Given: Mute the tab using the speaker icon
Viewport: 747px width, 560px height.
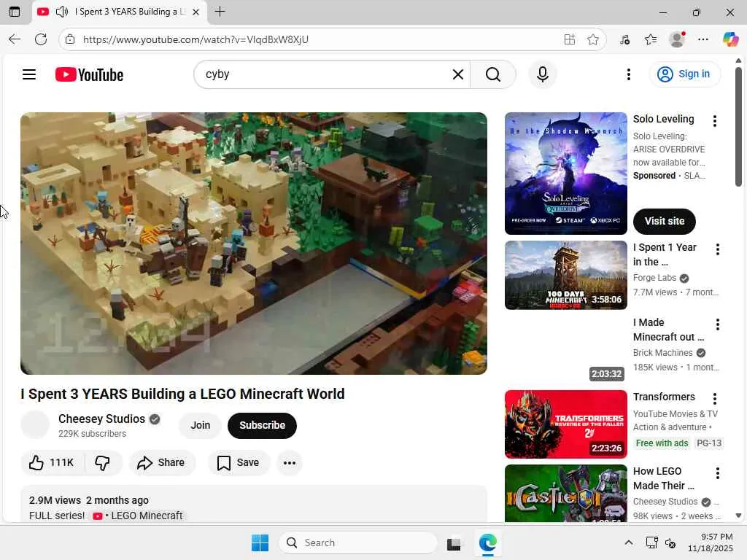Looking at the screenshot, I should [x=62, y=12].
